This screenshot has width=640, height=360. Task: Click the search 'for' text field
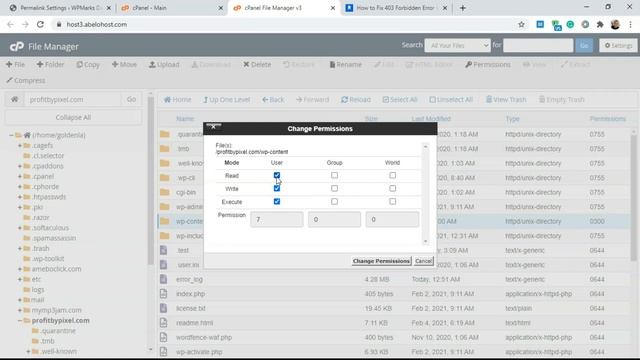538,45
